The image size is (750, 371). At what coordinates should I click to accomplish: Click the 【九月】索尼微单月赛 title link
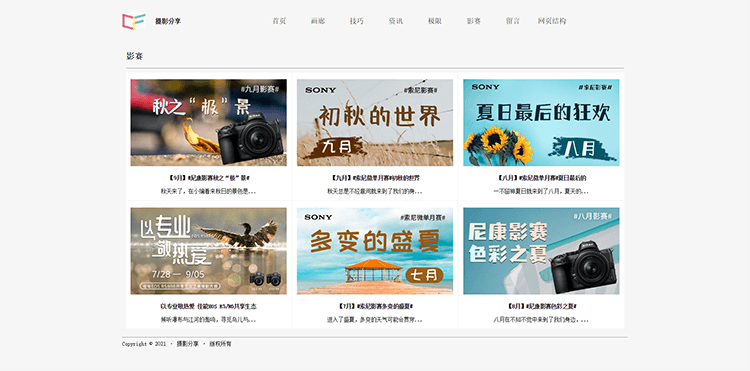click(375, 178)
